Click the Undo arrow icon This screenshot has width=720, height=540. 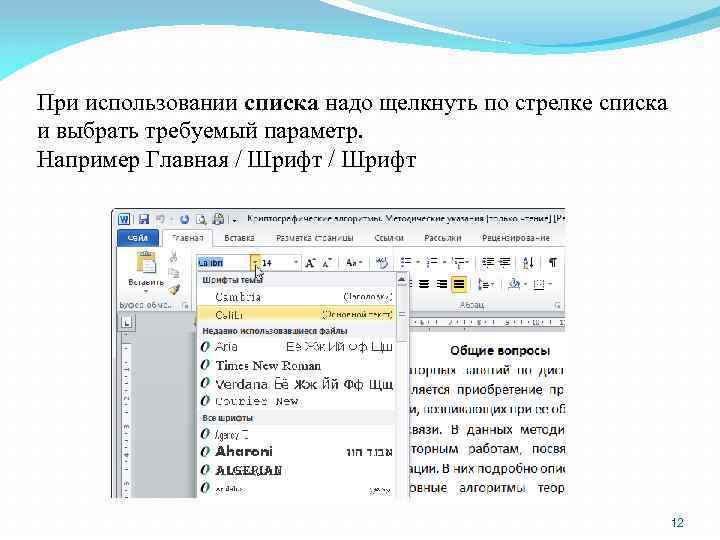point(160,219)
